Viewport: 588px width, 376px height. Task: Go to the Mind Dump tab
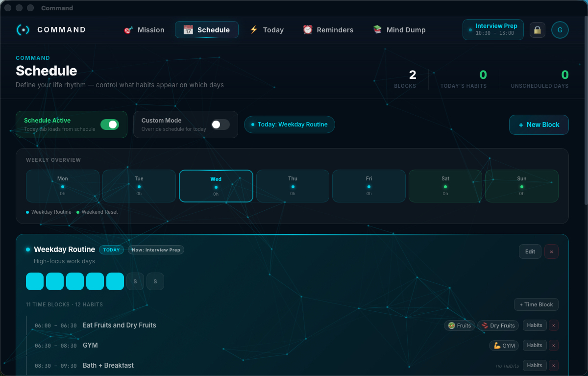click(399, 30)
